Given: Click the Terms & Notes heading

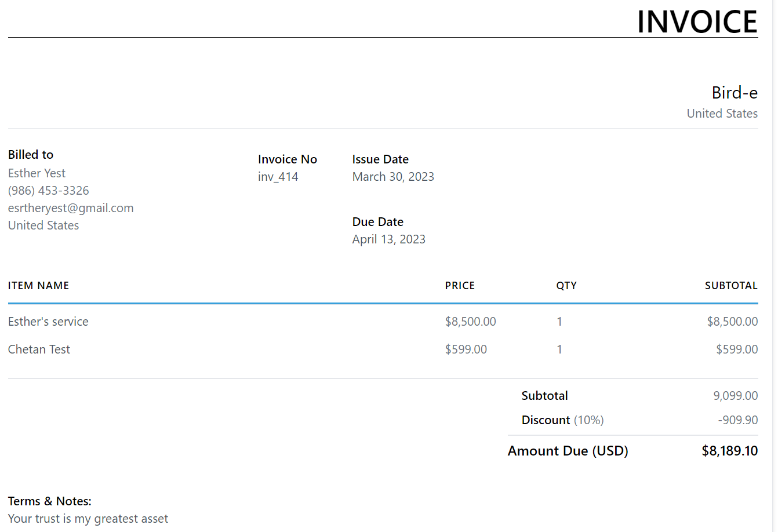Looking at the screenshot, I should pos(50,501).
